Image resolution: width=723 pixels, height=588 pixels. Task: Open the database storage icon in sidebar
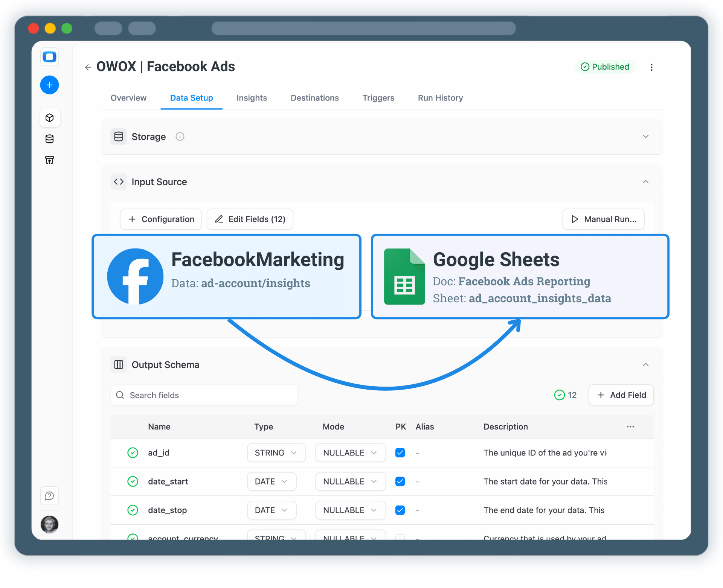[49, 139]
